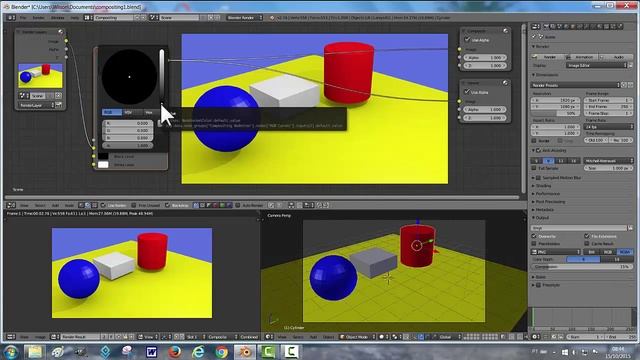Open the PNG file format dropdown
640x360 pixels.
[x=556, y=252]
